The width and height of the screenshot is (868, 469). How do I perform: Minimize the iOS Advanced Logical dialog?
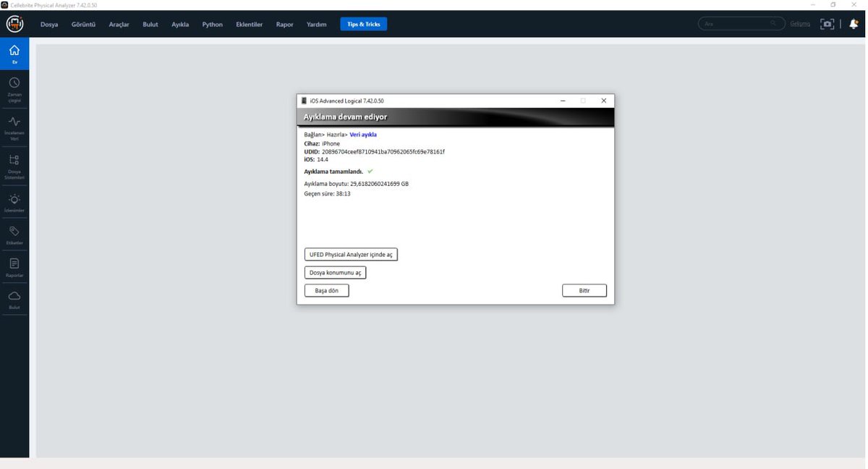(563, 101)
